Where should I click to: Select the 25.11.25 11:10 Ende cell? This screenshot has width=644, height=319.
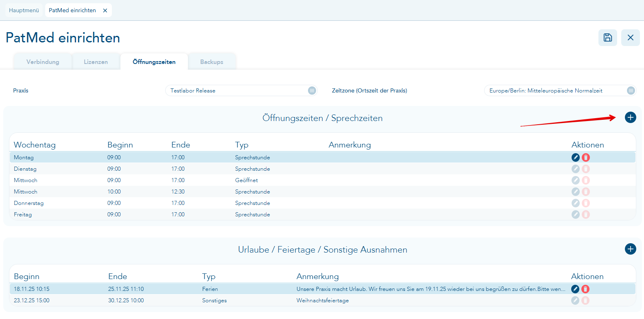126,289
